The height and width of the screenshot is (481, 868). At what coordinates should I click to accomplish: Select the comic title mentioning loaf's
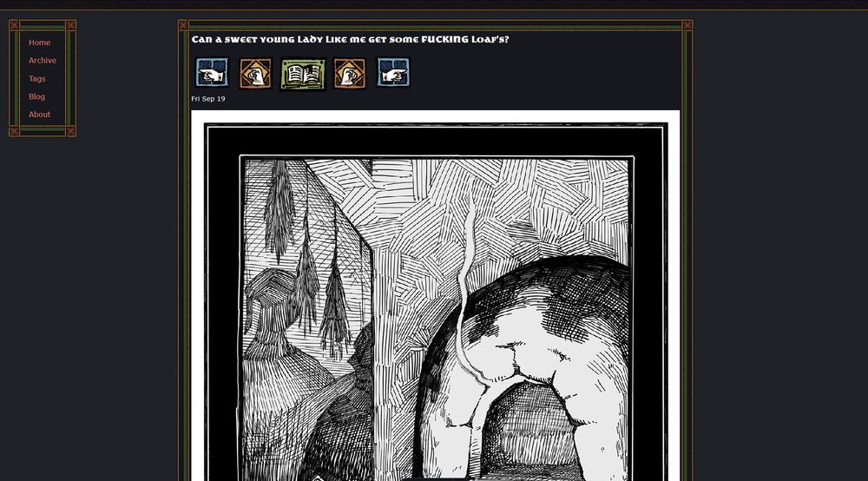tap(350, 39)
